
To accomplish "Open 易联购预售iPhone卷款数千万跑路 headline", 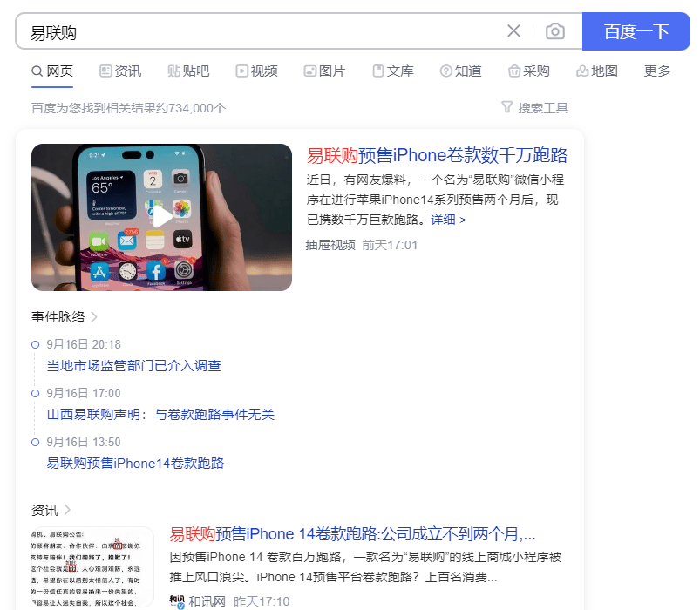I will [x=437, y=155].
